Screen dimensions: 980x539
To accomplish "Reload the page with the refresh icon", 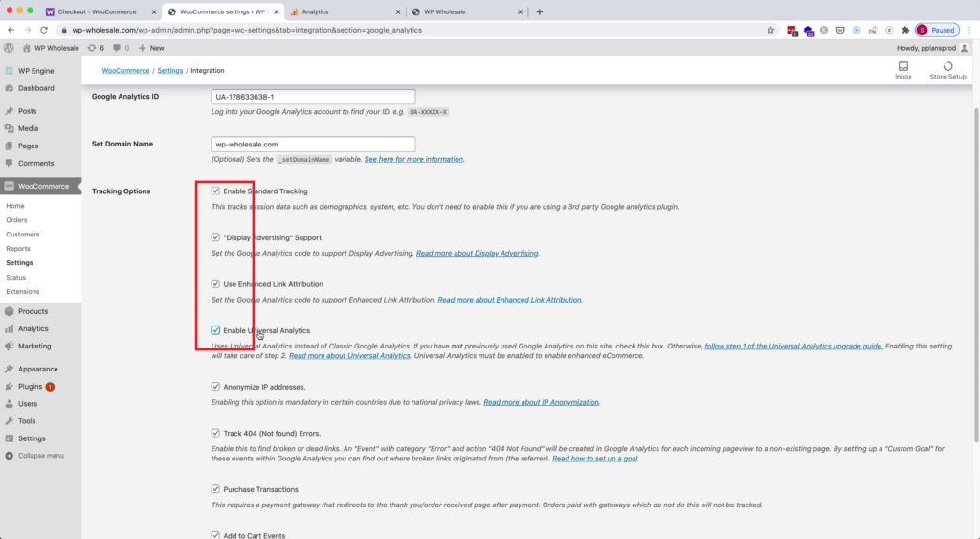I will (x=44, y=30).
